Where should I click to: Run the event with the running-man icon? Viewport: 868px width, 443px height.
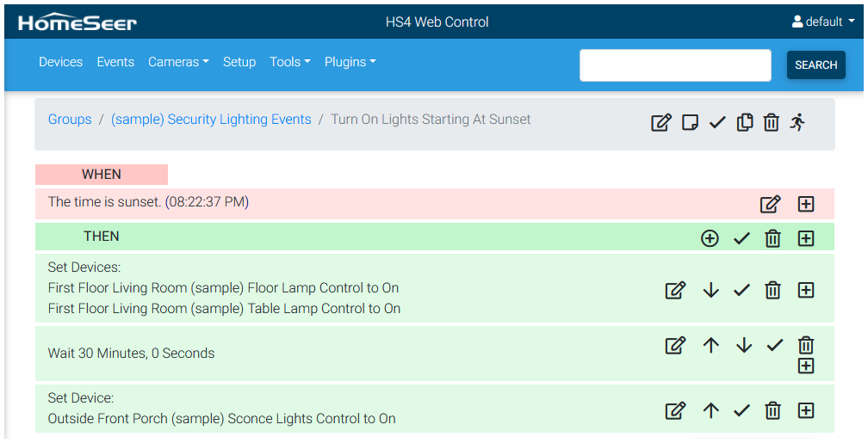tap(798, 122)
